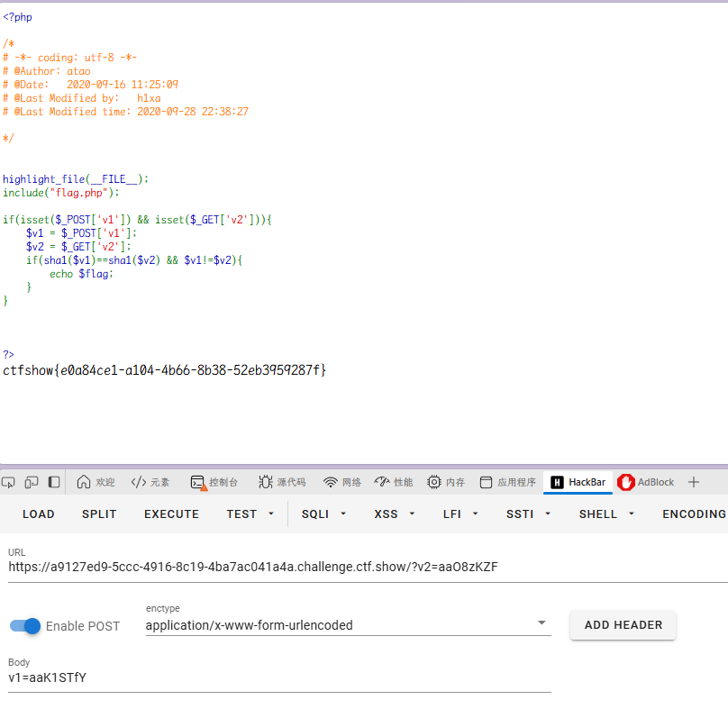The height and width of the screenshot is (709, 728).
Task: Click the @Author: atao comment line
Action: point(47,71)
